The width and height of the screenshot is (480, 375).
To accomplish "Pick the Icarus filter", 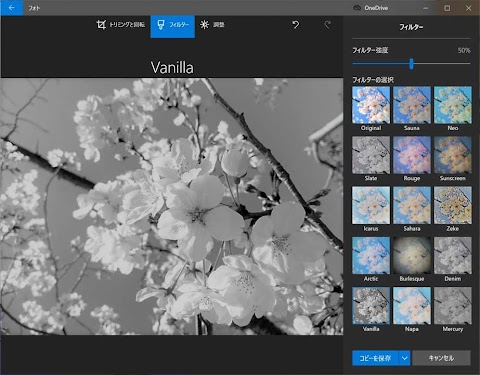I will coord(371,205).
